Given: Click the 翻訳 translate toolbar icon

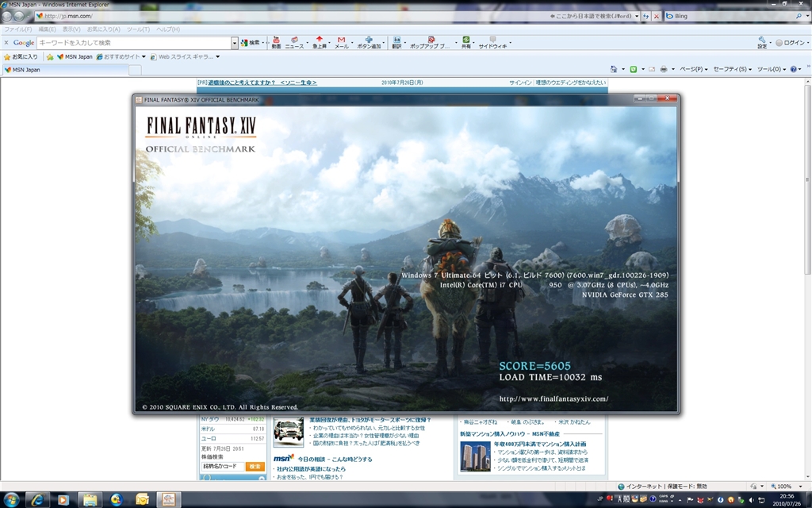Looking at the screenshot, I should (396, 43).
